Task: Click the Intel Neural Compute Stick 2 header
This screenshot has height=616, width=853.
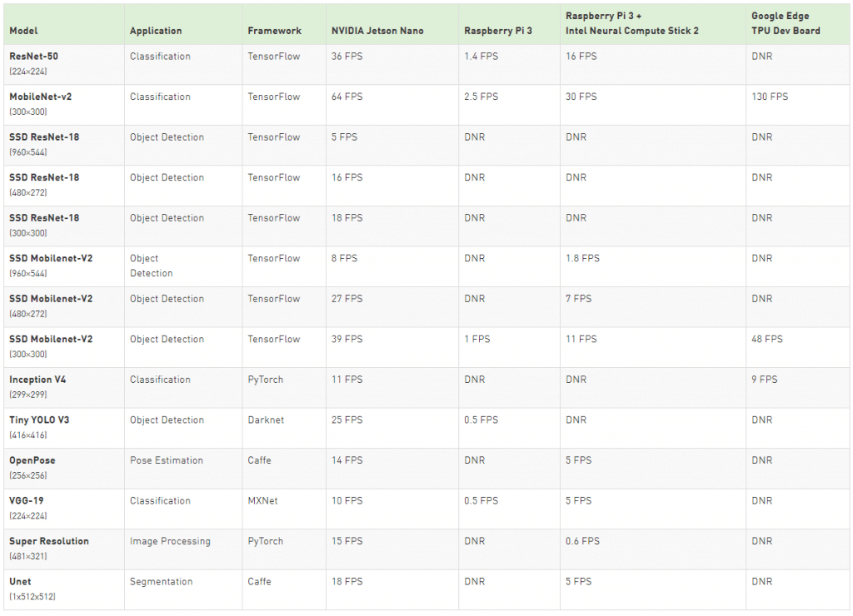Action: (x=631, y=31)
